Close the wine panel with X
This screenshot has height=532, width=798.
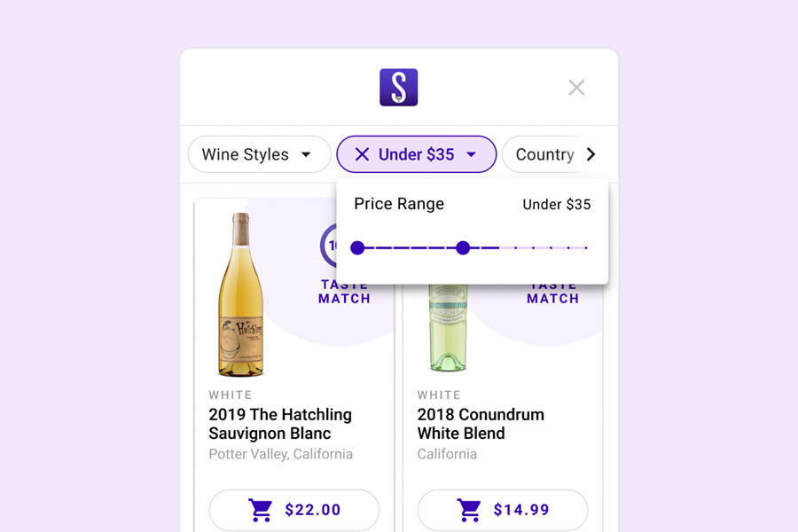coord(576,88)
